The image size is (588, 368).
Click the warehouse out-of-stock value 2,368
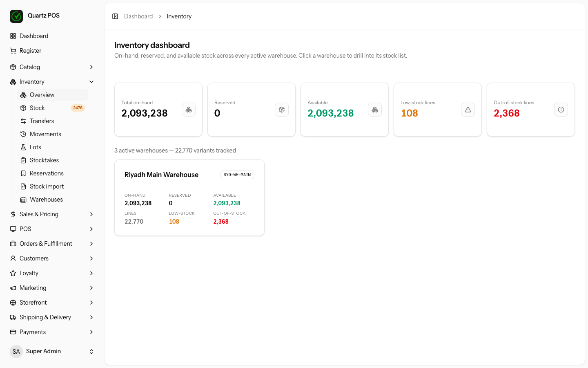click(221, 222)
